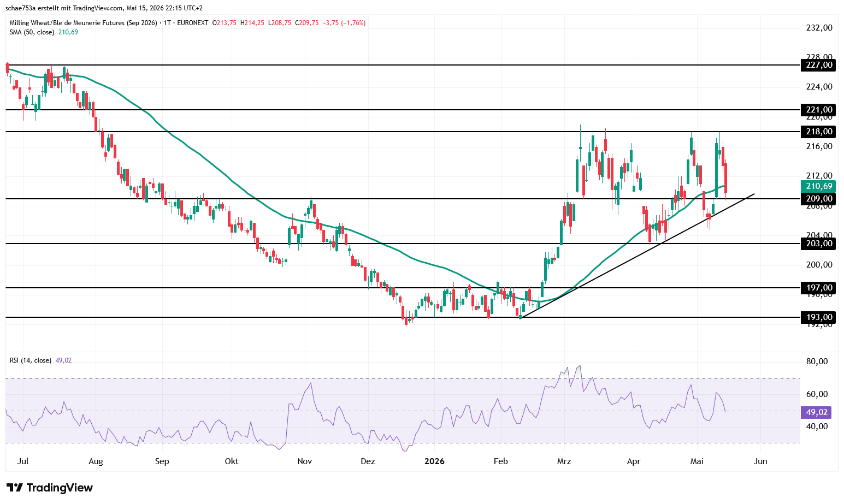Click the Mai label on the time axis
844x504 pixels.
pos(697,461)
